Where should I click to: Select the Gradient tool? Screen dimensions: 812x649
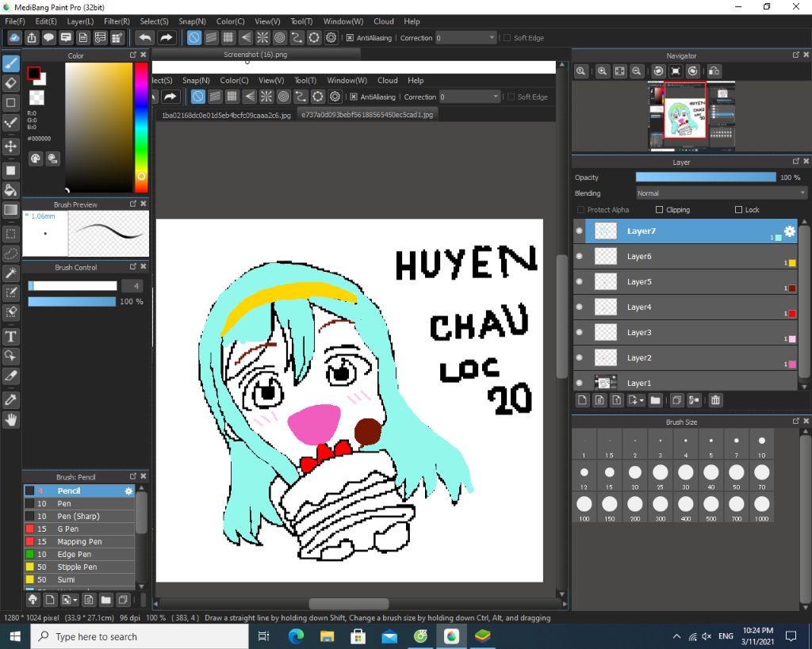coord(11,210)
